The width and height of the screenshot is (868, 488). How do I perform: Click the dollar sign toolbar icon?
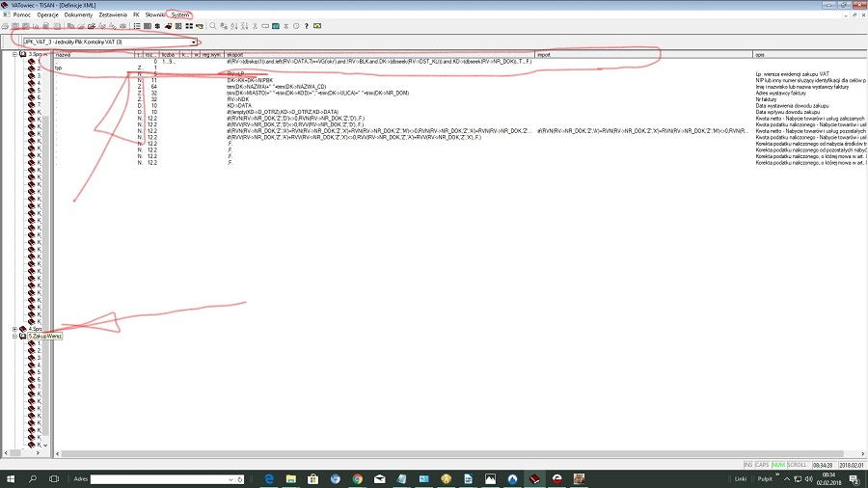click(157, 26)
